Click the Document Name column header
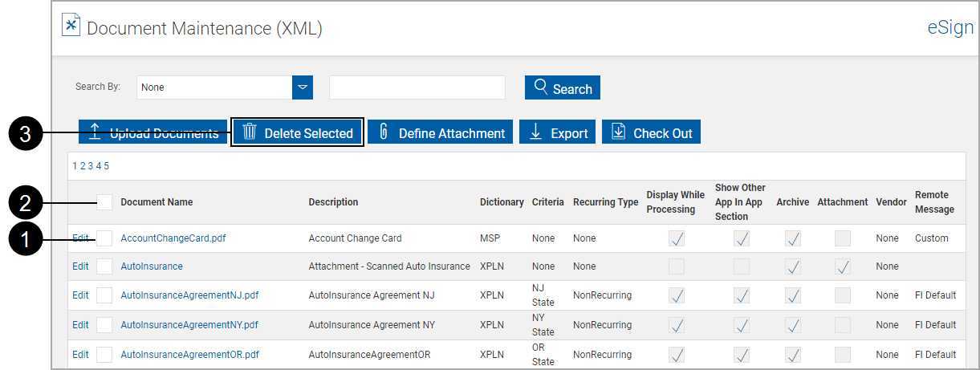This screenshot has width=980, height=370. click(x=157, y=202)
